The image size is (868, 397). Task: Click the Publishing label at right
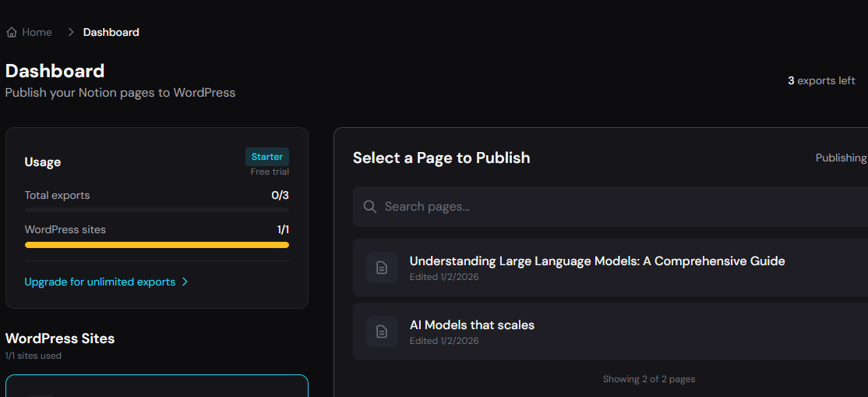coord(842,158)
